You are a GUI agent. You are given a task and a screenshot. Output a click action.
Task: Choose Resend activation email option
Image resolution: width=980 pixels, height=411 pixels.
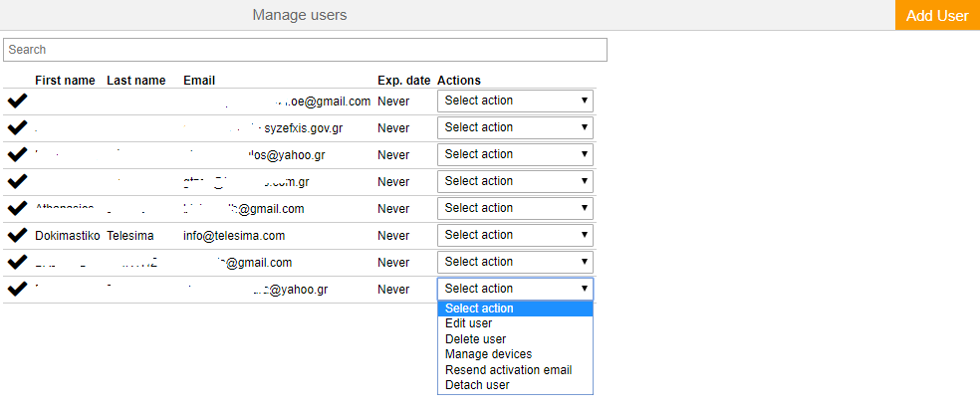(515, 370)
